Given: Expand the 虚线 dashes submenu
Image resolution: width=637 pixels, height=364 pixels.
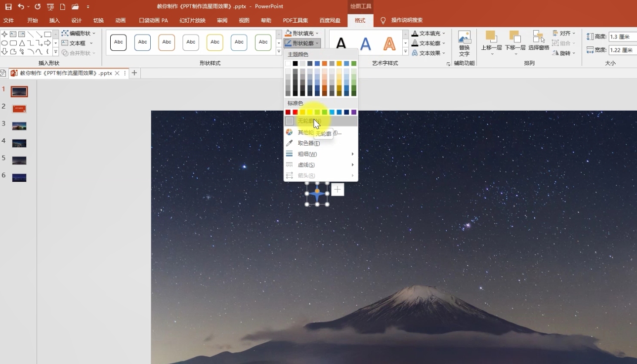Looking at the screenshot, I should (x=321, y=165).
